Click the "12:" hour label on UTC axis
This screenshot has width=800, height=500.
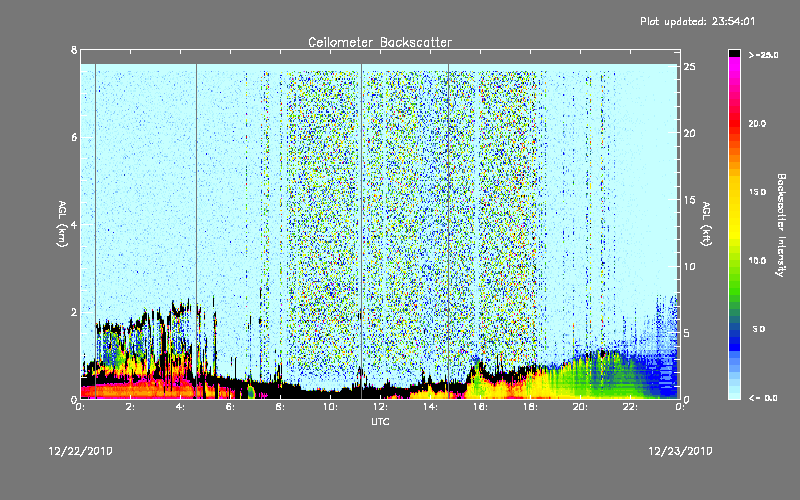(x=380, y=407)
